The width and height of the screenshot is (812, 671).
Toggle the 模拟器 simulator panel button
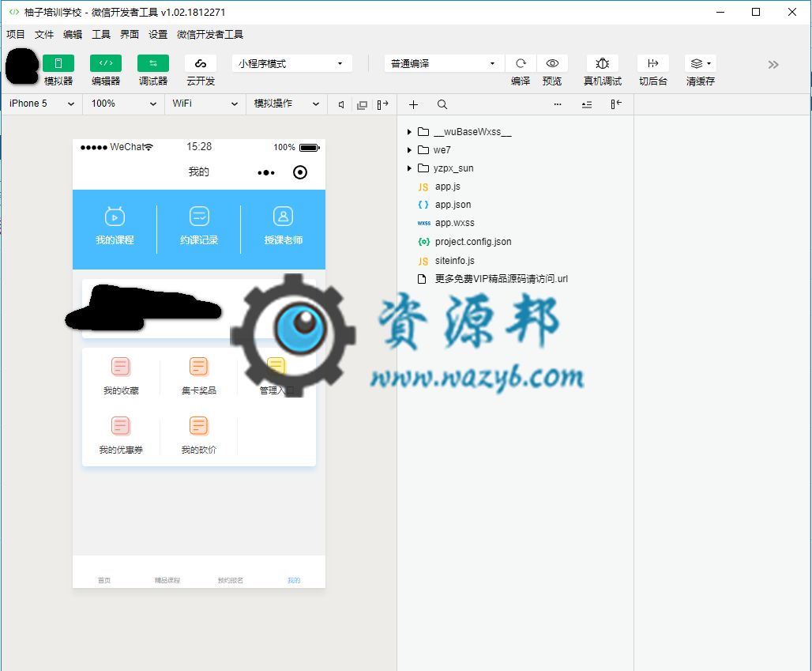pos(58,63)
